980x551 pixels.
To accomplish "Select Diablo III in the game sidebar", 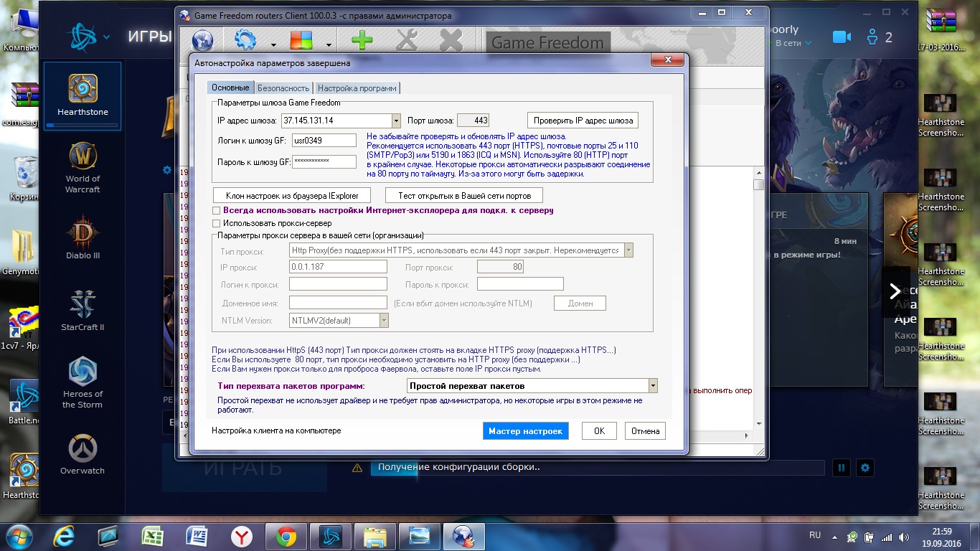I will (83, 238).
